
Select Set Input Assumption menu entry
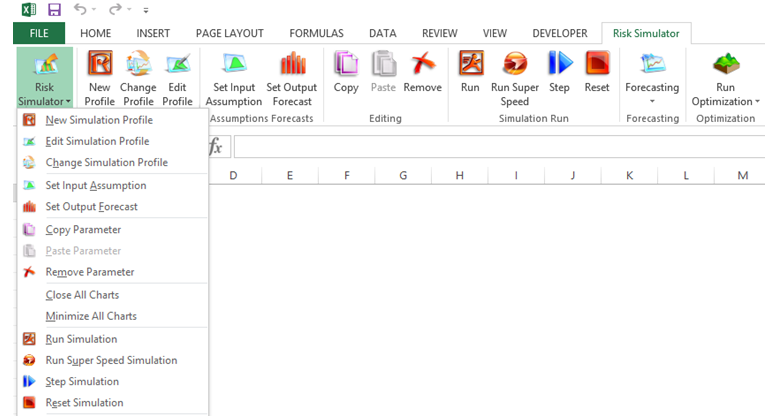(113, 186)
